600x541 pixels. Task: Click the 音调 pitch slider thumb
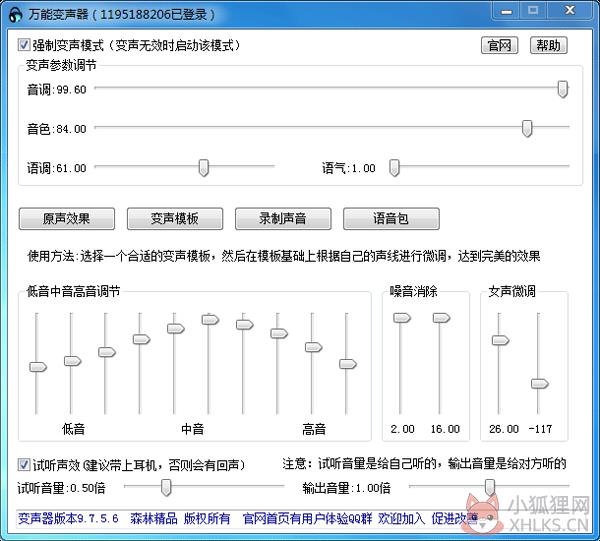tap(562, 89)
